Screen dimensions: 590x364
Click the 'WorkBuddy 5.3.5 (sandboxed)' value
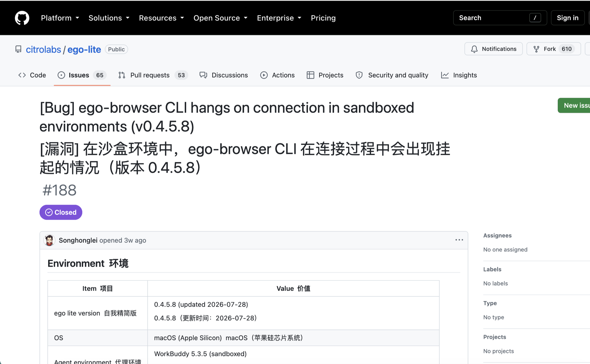pyautogui.click(x=200, y=354)
